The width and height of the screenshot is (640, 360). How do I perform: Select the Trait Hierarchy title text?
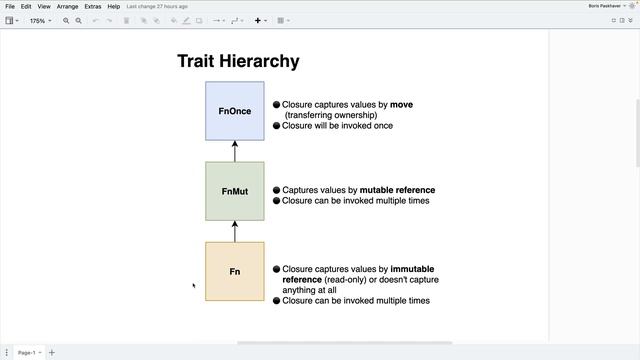pos(238,61)
